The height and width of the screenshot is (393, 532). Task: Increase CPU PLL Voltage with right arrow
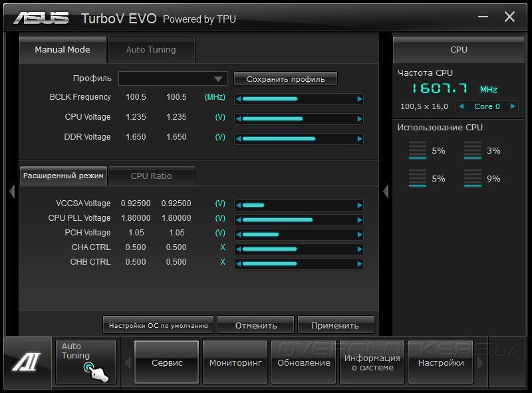(360, 220)
